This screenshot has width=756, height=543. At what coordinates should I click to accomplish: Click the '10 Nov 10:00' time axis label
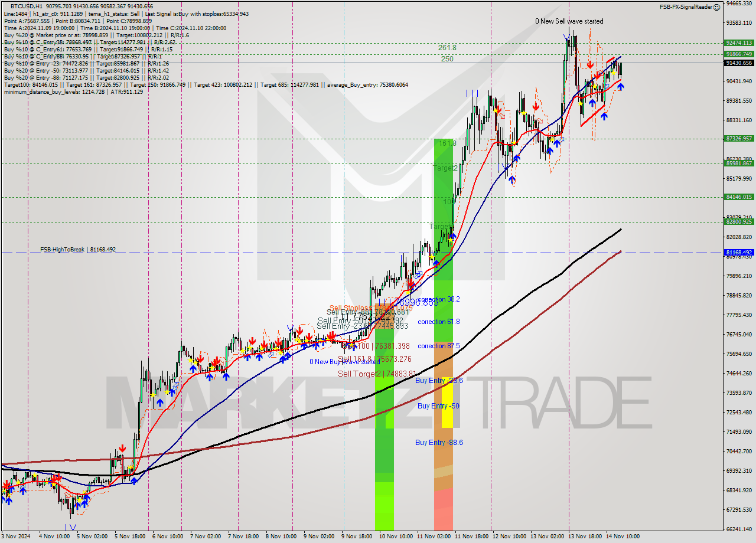click(x=396, y=537)
